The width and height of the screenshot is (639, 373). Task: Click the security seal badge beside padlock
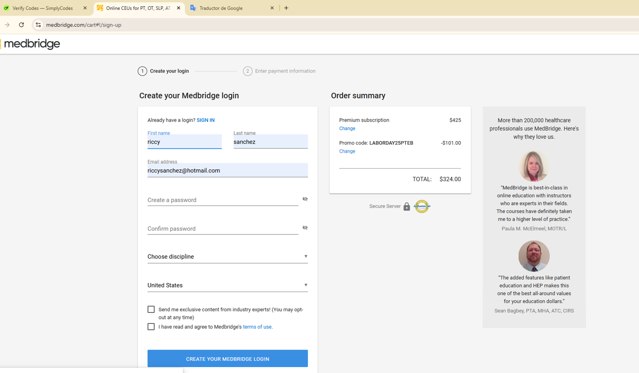coord(422,206)
